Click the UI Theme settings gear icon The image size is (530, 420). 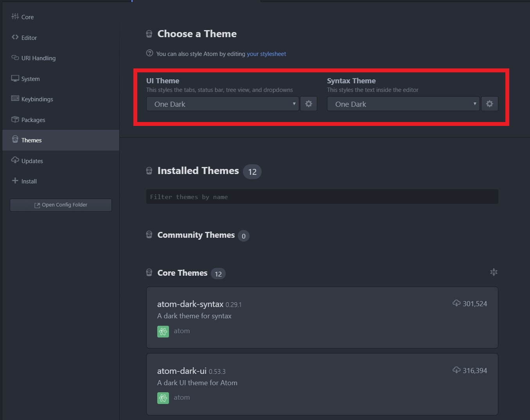pyautogui.click(x=309, y=104)
